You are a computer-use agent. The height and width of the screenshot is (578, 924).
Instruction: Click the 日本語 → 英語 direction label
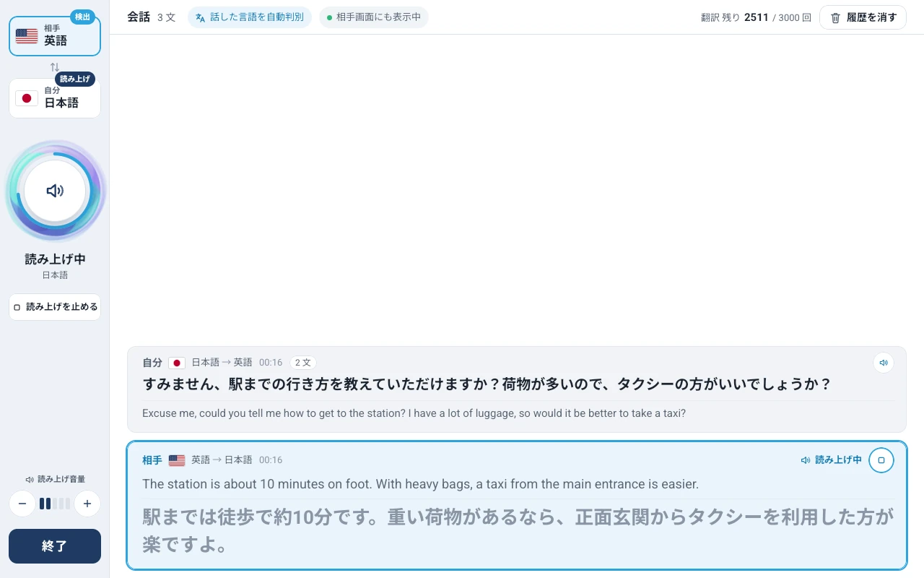tap(222, 363)
